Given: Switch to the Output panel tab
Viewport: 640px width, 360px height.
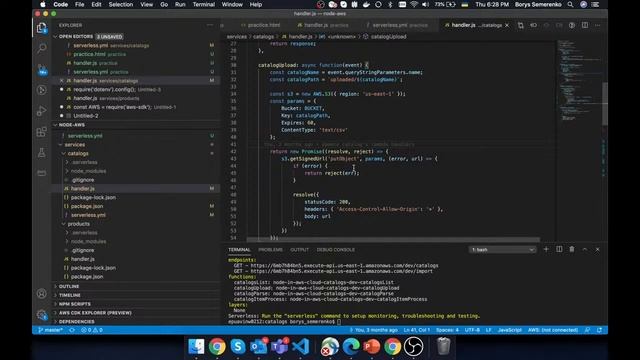Looking at the screenshot, I should [299, 249].
